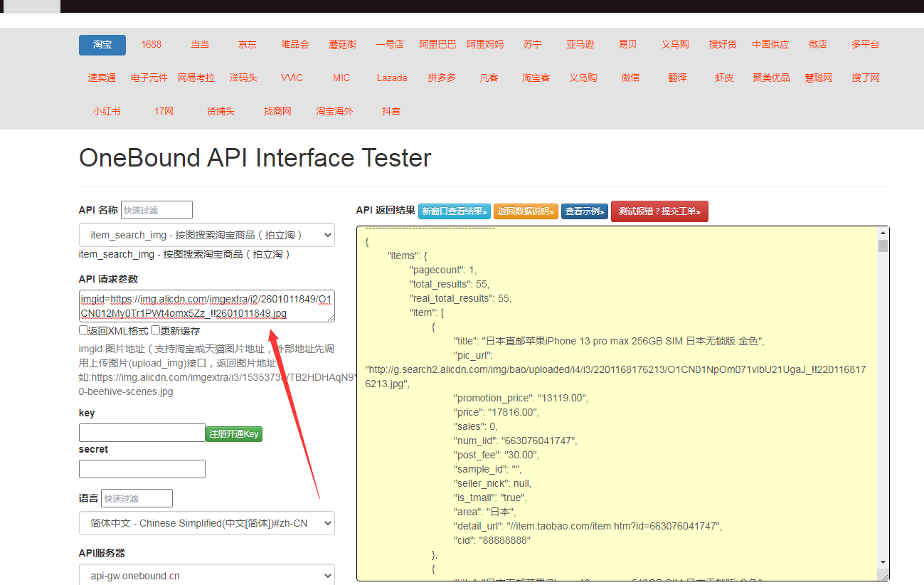
Task: Click the "num_iid": "663076041747" line
Action: (516, 441)
